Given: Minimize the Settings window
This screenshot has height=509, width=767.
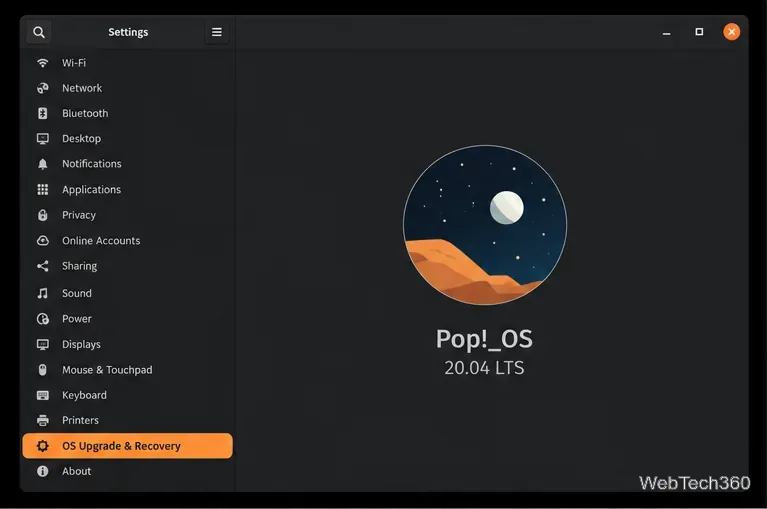Looking at the screenshot, I should (x=666, y=32).
